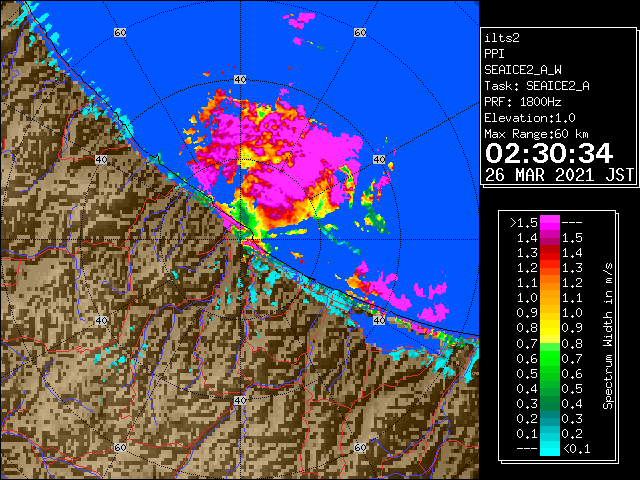Click the "Max Range:60 km" line
640x480 pixels.
[536, 134]
